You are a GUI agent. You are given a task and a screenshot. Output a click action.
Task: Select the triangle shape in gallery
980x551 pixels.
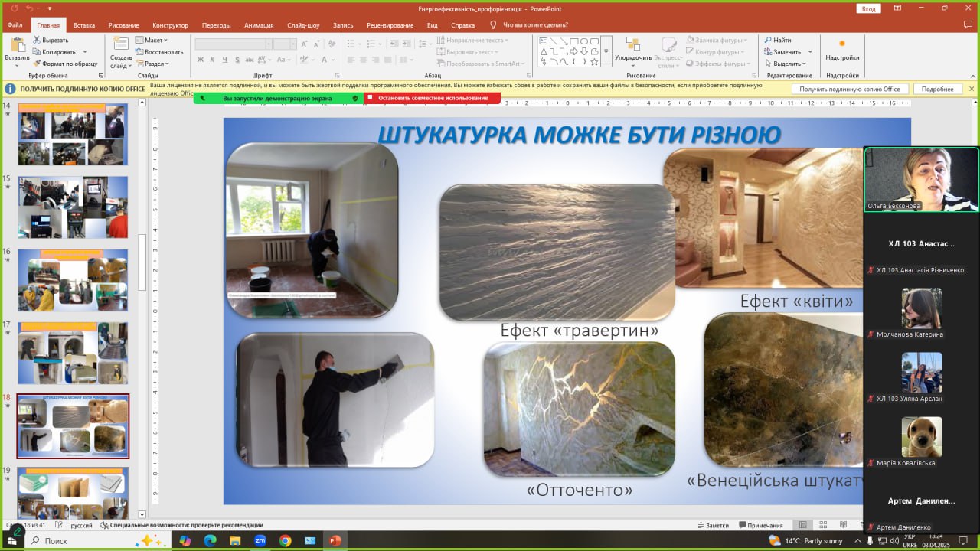544,51
